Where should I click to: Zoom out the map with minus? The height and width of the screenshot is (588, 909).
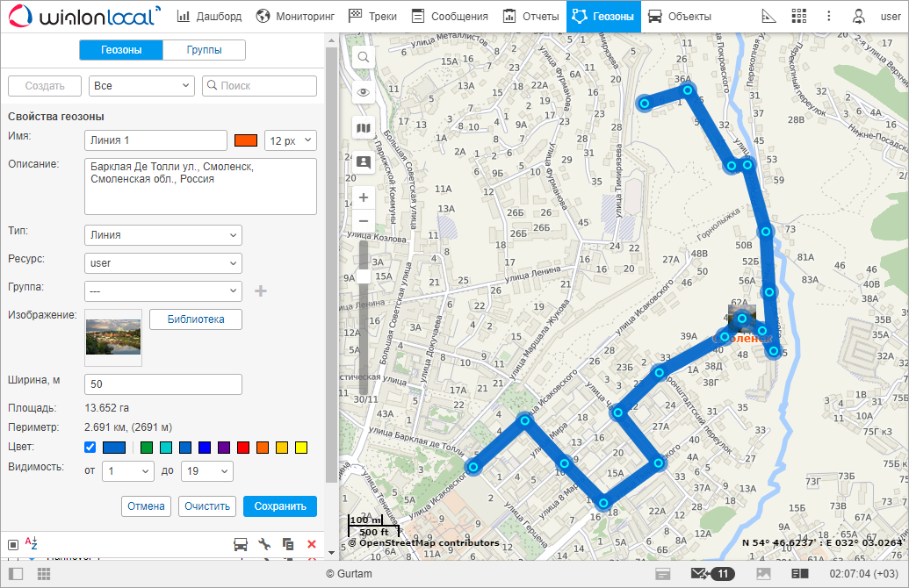coord(364,220)
